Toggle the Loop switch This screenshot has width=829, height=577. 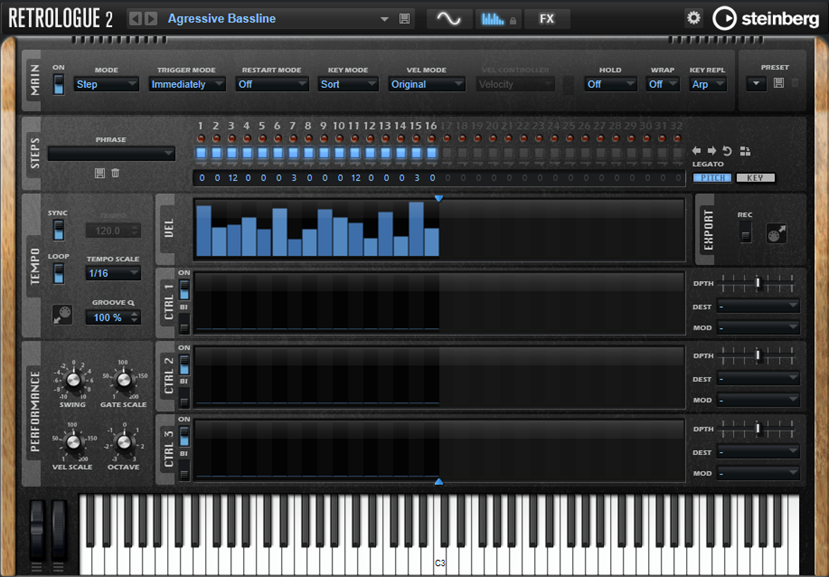[59, 273]
